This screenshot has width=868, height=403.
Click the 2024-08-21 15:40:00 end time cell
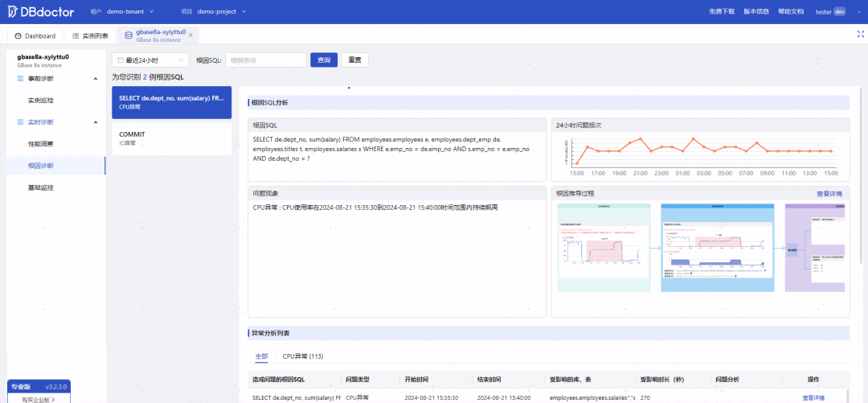[504, 397]
